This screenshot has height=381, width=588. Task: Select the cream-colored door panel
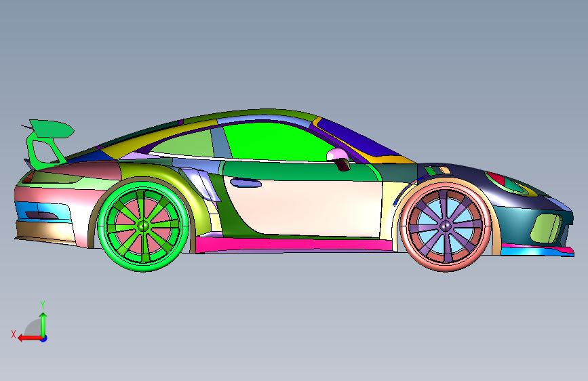[307, 208]
